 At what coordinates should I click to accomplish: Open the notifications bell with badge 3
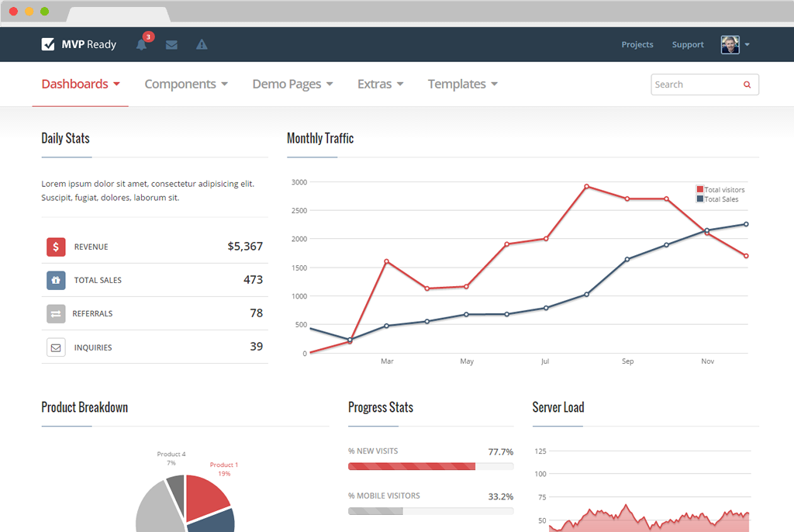click(x=141, y=44)
